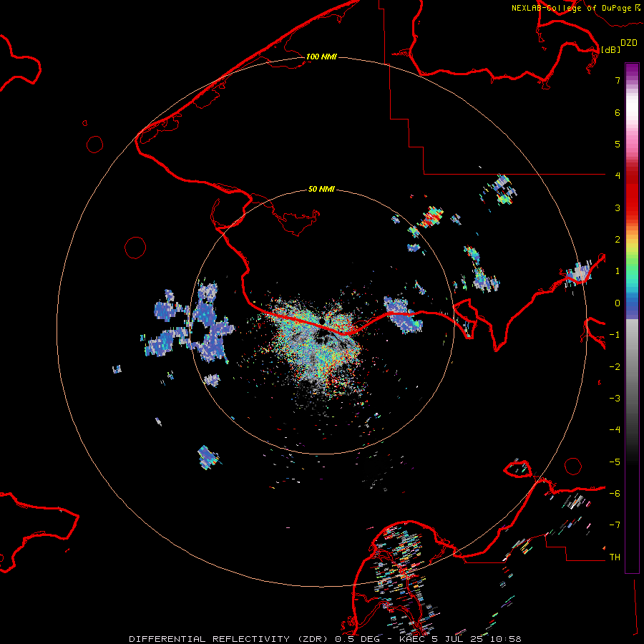
Task: Click the -6 value on the color scale
Action: click(x=615, y=494)
